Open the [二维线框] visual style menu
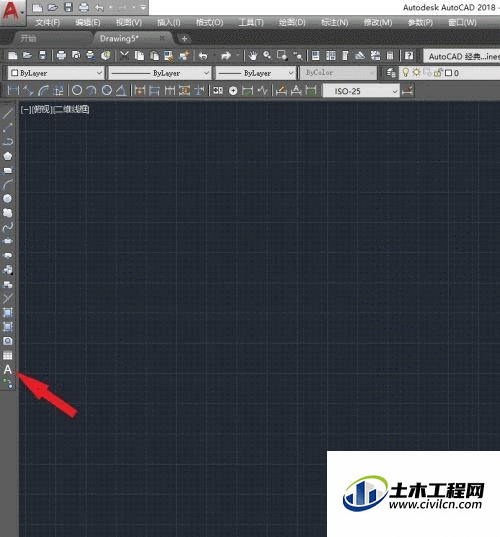500x537 pixels. (72, 110)
